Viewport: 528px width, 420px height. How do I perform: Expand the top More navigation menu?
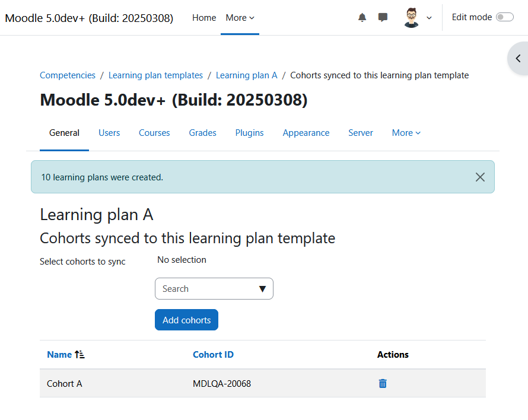pyautogui.click(x=240, y=18)
